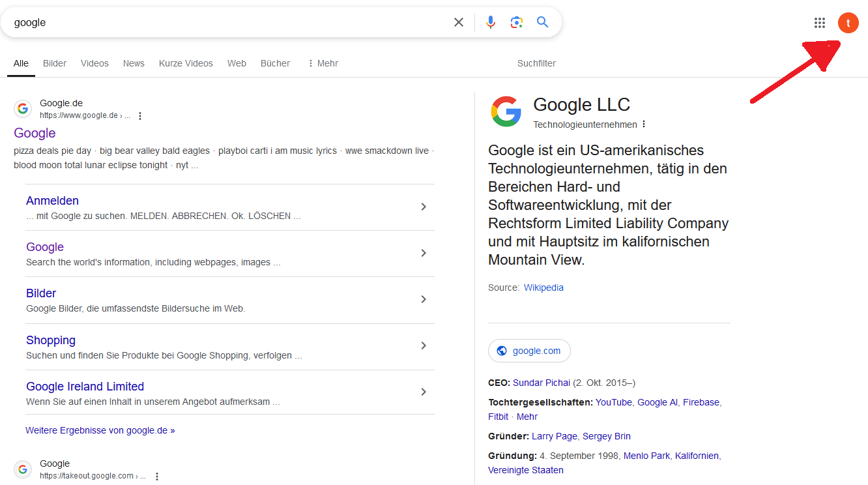Open the Anmelden sitelink

point(52,201)
